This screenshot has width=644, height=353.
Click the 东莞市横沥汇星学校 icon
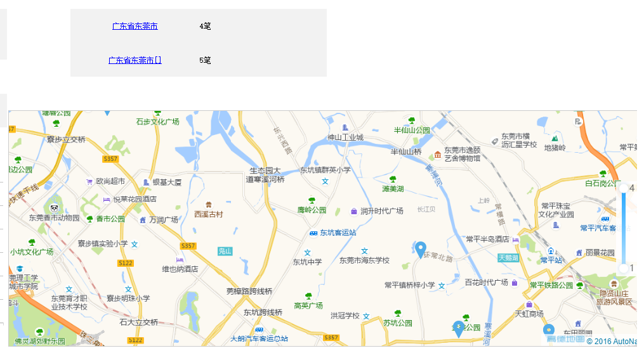(495, 141)
